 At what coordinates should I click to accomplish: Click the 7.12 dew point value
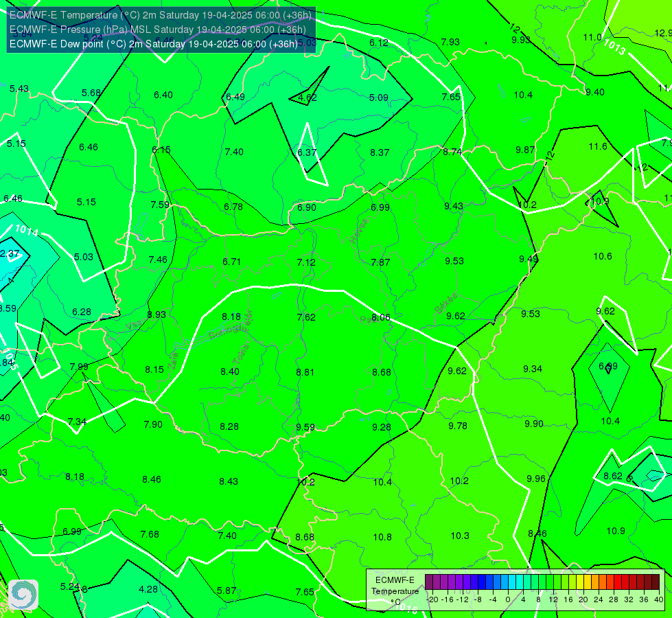point(306,262)
